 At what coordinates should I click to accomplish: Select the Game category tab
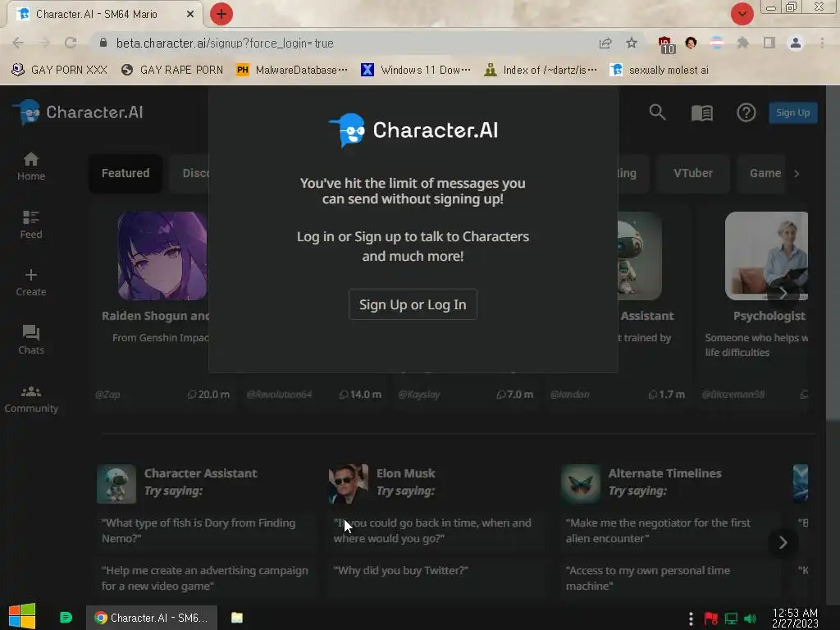pyautogui.click(x=761, y=173)
